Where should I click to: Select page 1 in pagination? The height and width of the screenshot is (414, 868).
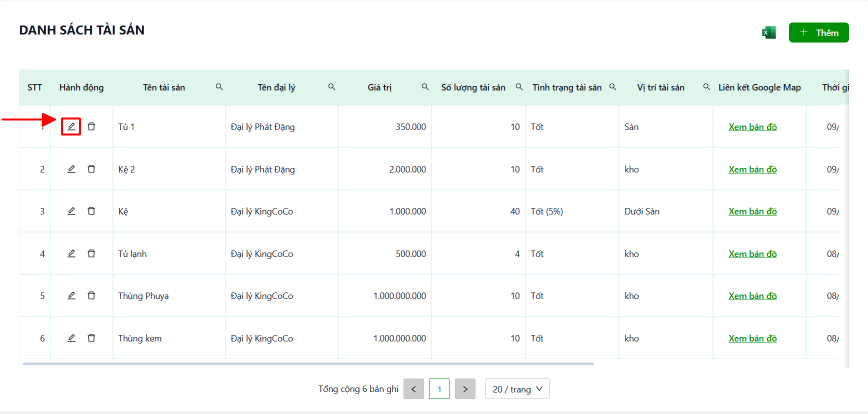[439, 389]
